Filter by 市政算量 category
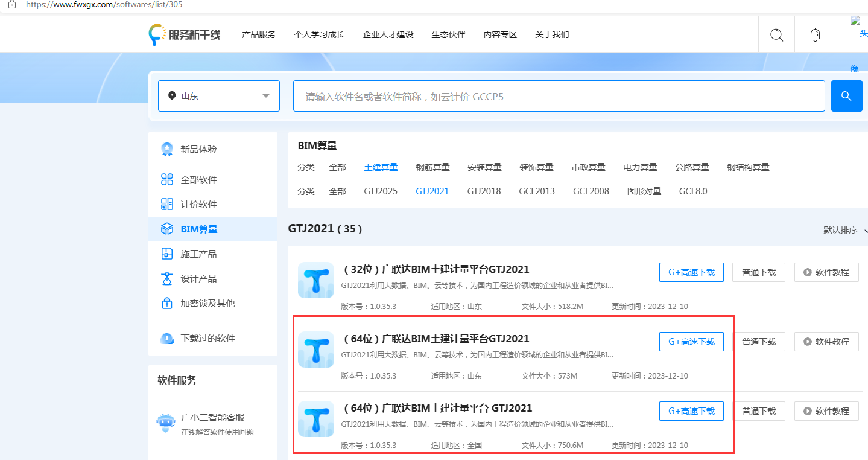868x460 pixels. pyautogui.click(x=588, y=167)
